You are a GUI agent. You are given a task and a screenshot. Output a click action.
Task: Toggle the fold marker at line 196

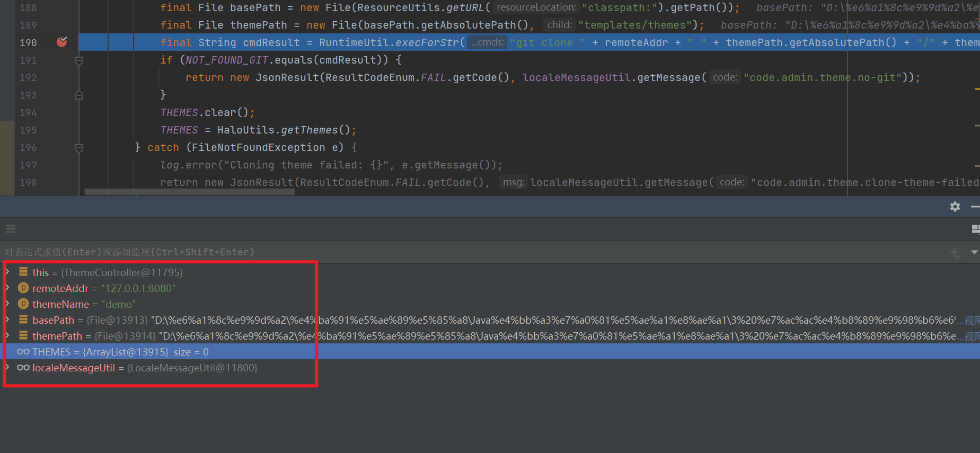click(x=79, y=148)
